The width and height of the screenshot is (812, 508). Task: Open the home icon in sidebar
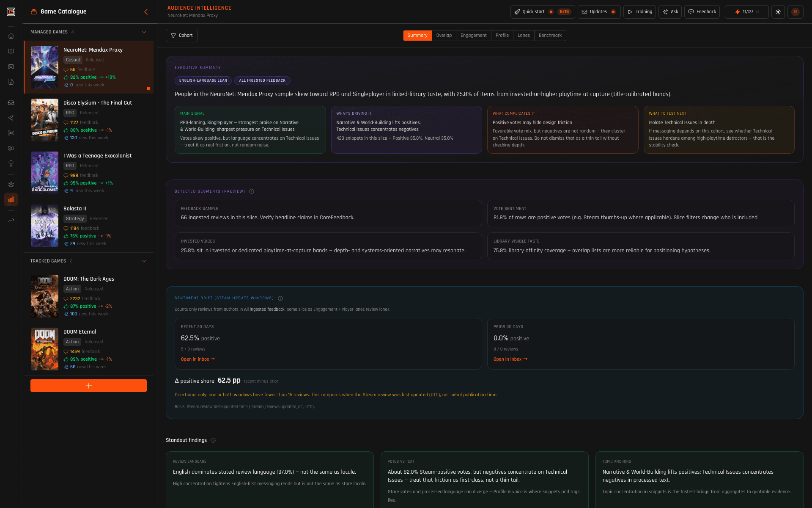(x=11, y=36)
